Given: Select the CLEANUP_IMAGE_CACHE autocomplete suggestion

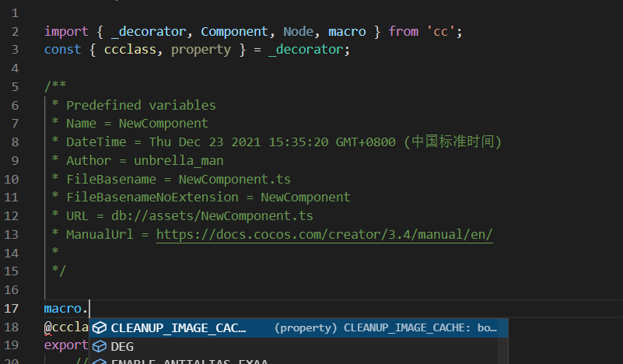Looking at the screenshot, I should 179,328.
